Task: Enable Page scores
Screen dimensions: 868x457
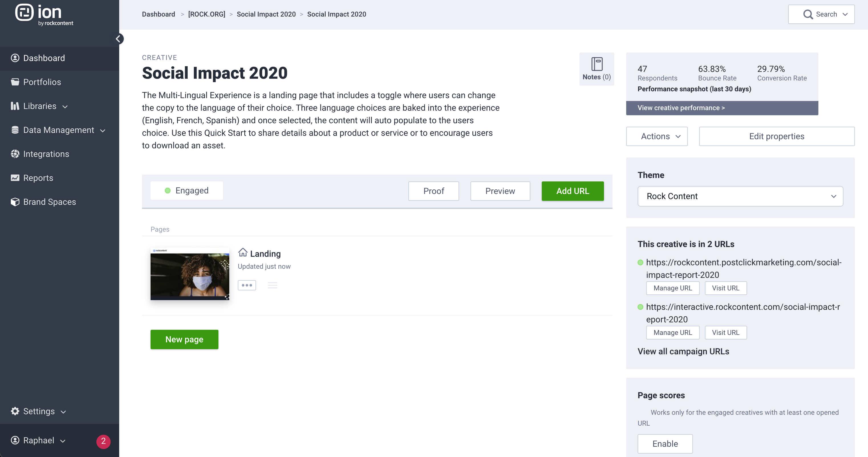Action: [664, 444]
